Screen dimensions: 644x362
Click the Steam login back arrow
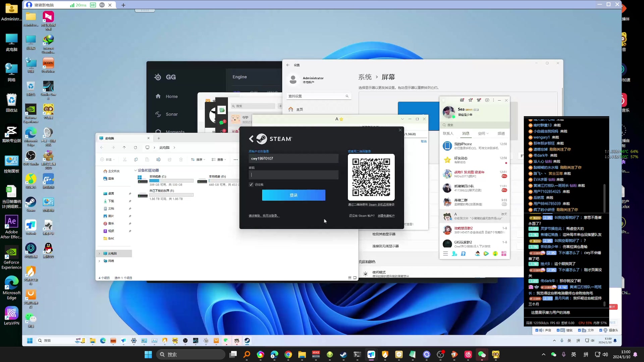click(251, 139)
